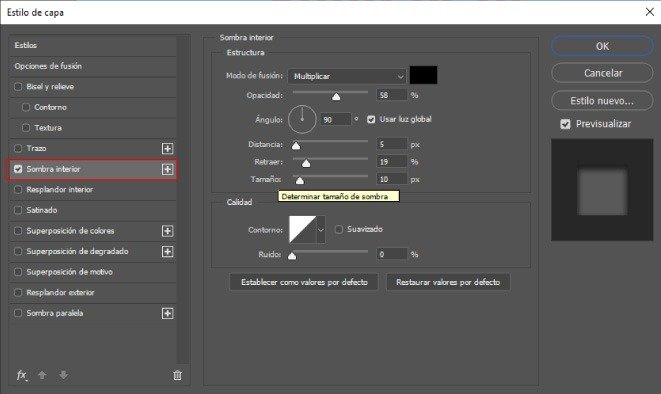This screenshot has height=394, width=661.
Task: Select Resplandor exterior in styles list
Action: pos(60,292)
